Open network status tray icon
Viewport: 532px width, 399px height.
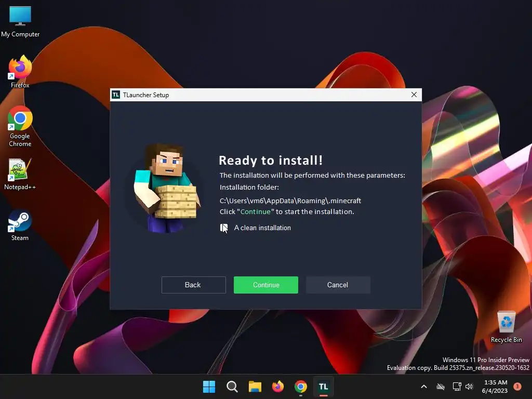[x=457, y=387]
